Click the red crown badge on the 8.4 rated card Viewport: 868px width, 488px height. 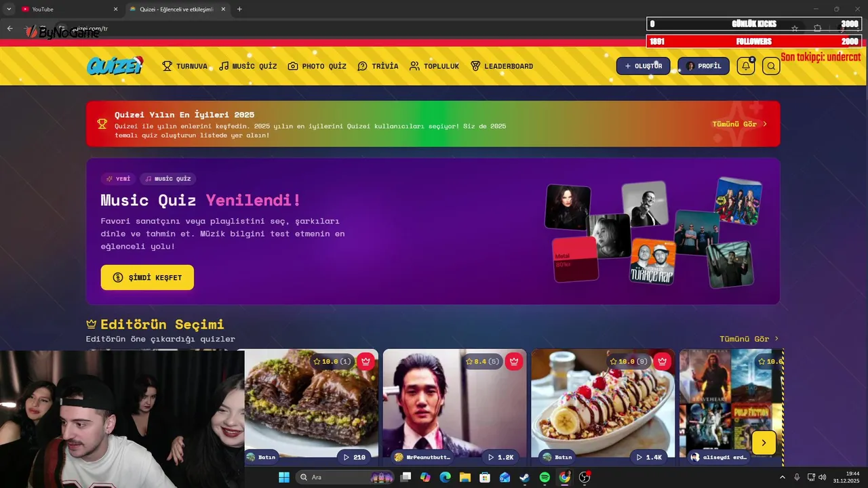pyautogui.click(x=514, y=361)
